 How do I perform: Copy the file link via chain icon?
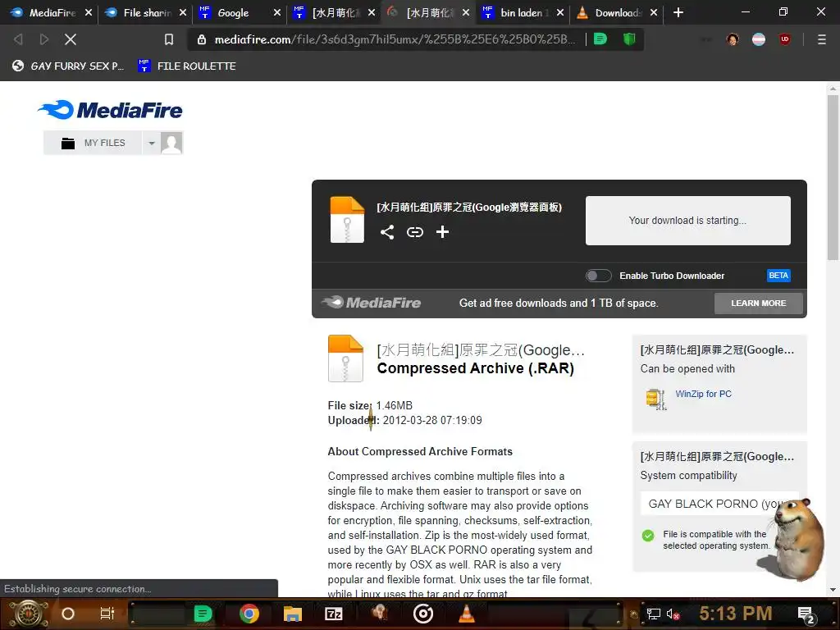coord(414,232)
